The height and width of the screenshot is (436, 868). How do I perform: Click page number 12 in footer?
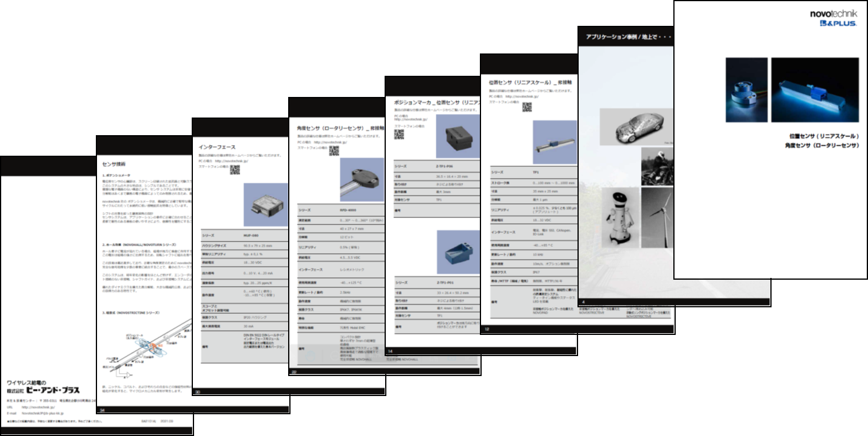click(x=488, y=329)
